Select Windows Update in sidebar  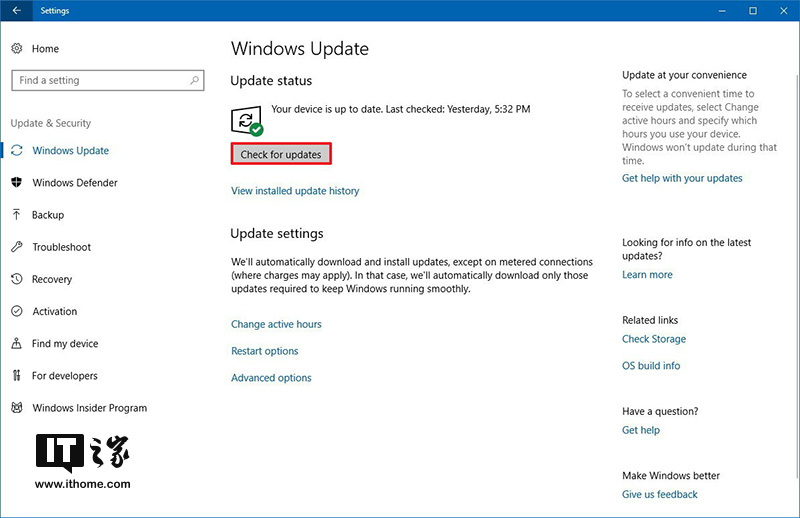point(70,151)
